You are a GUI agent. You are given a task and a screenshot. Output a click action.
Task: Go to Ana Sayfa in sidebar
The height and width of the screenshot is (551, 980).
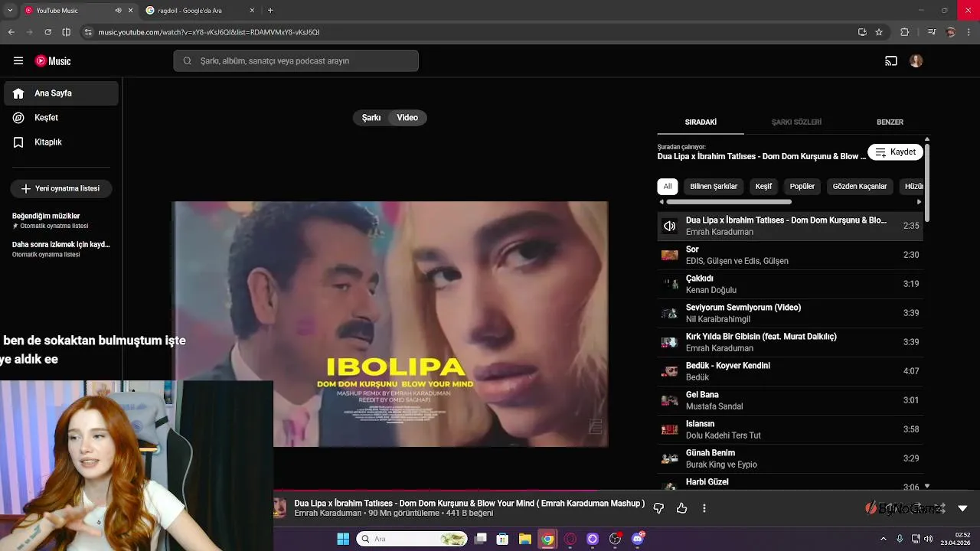[61, 93]
